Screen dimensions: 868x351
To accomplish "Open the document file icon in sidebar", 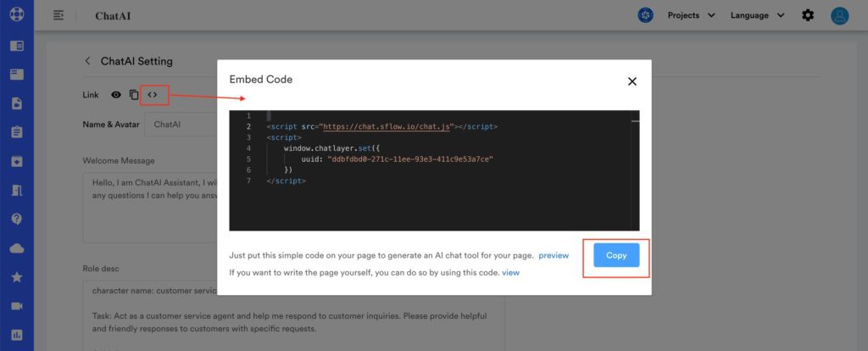I will pyautogui.click(x=17, y=103).
